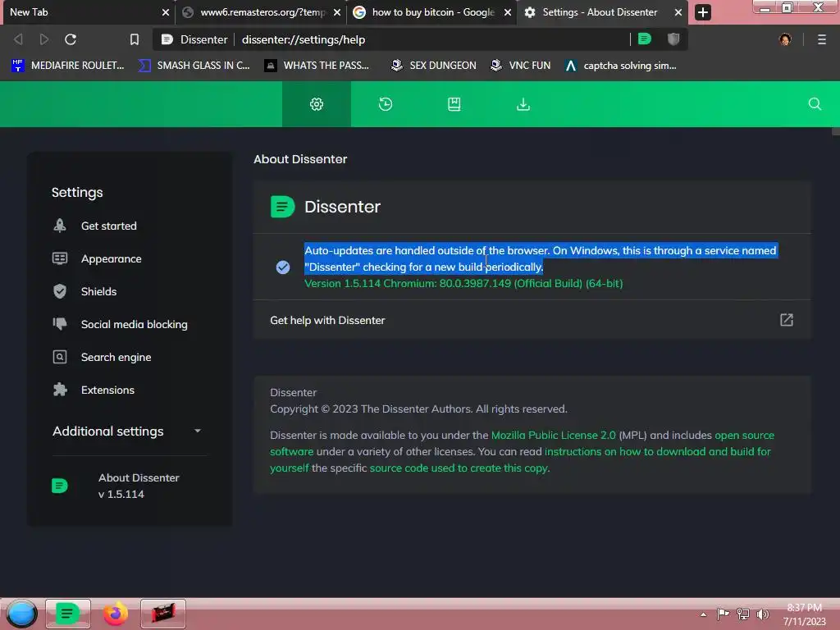Open the Downloads icon in green toolbar
840x630 pixels.
click(x=523, y=104)
